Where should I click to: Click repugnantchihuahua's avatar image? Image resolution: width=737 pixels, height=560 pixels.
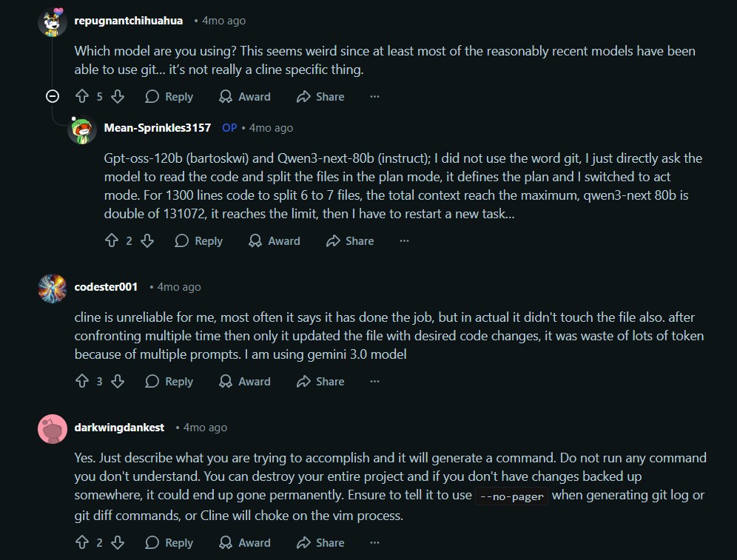[x=52, y=21]
